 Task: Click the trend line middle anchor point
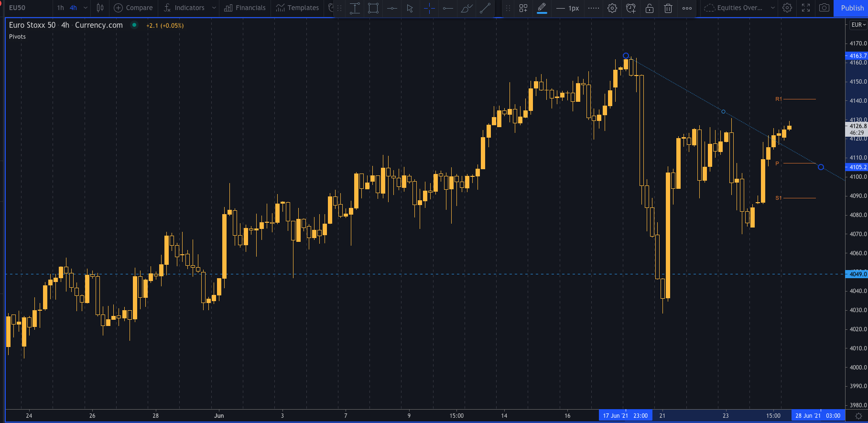(723, 112)
